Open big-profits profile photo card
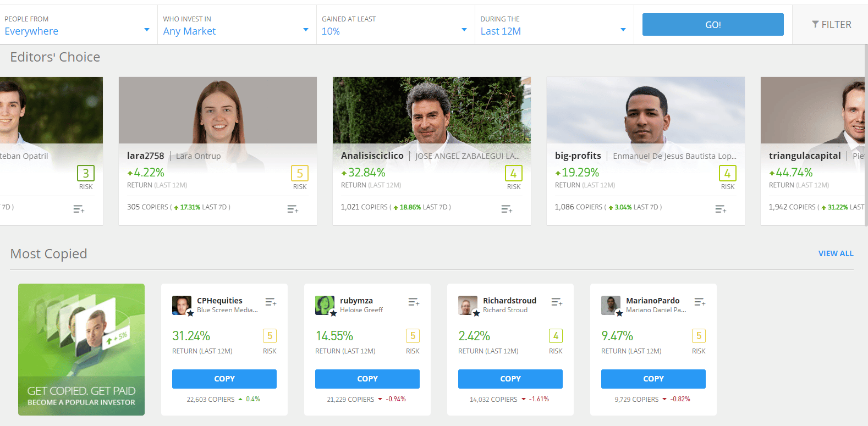 click(x=646, y=110)
